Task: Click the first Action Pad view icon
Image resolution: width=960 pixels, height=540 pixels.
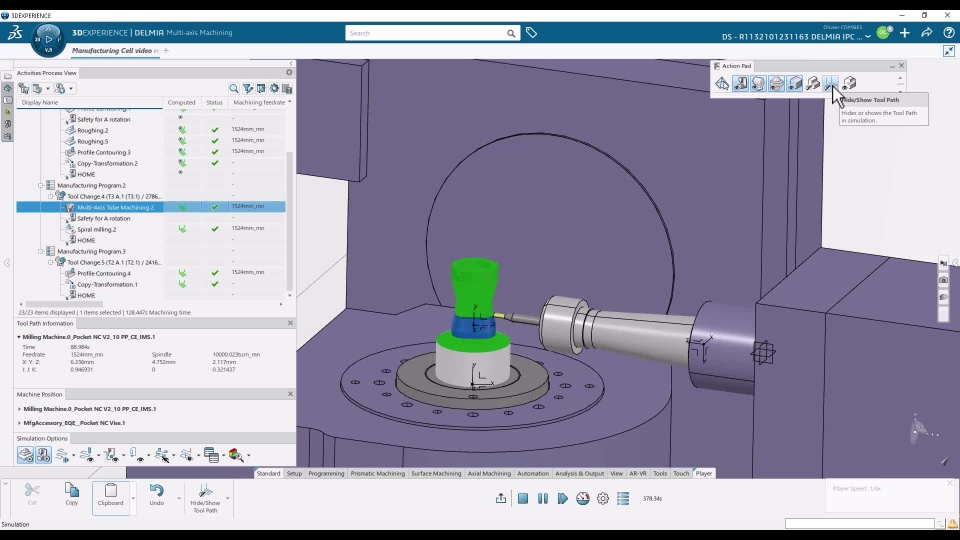Action: point(722,84)
